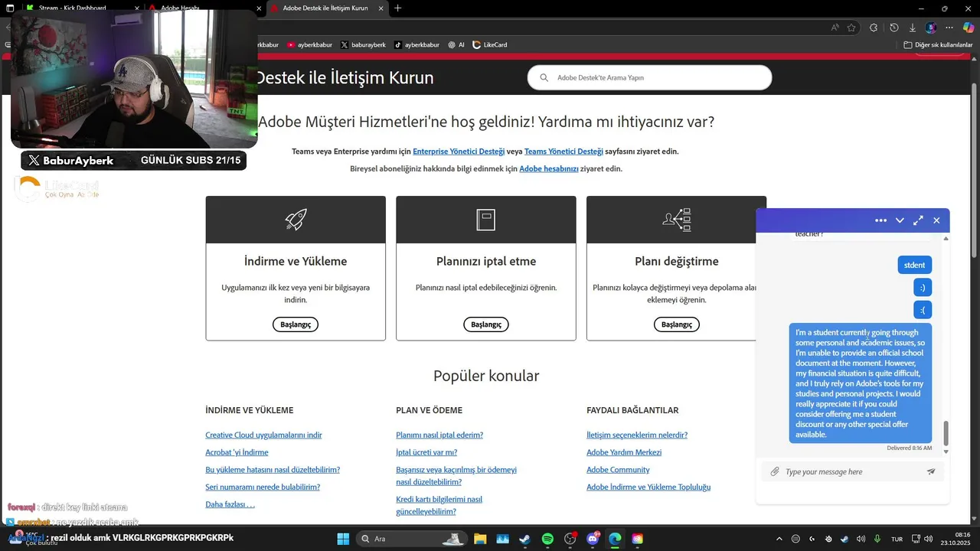
Task: Switch to Adobe Destek ile İletişim Kurun tab
Action: 325,8
